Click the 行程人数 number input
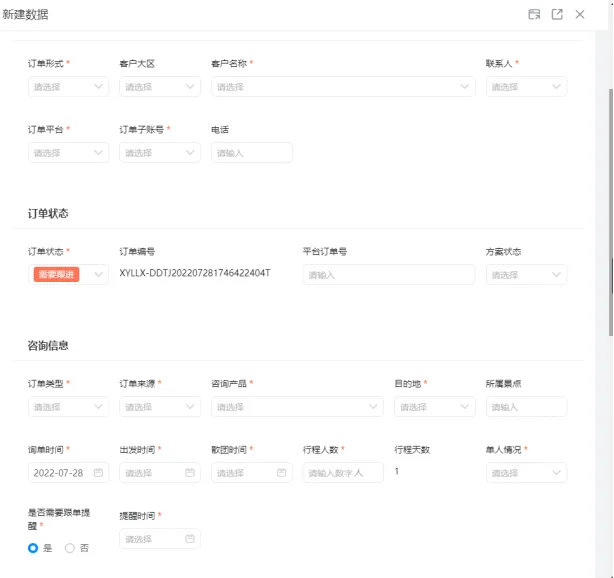 343,473
